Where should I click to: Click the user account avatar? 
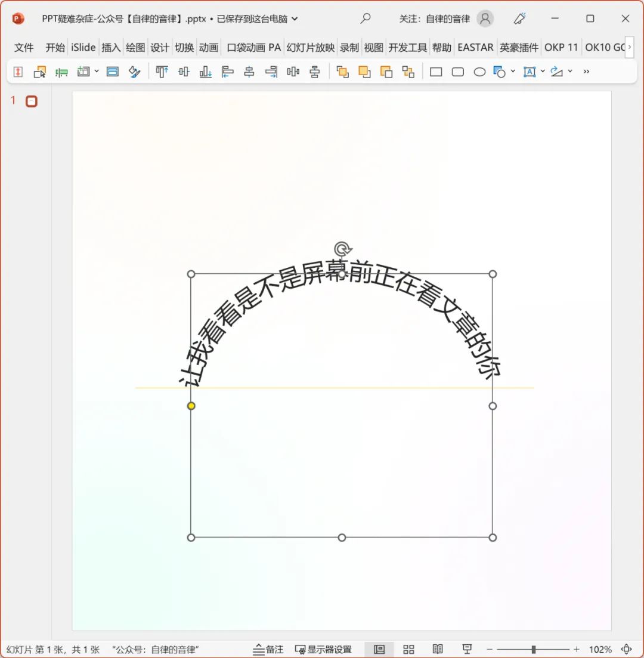coord(485,18)
